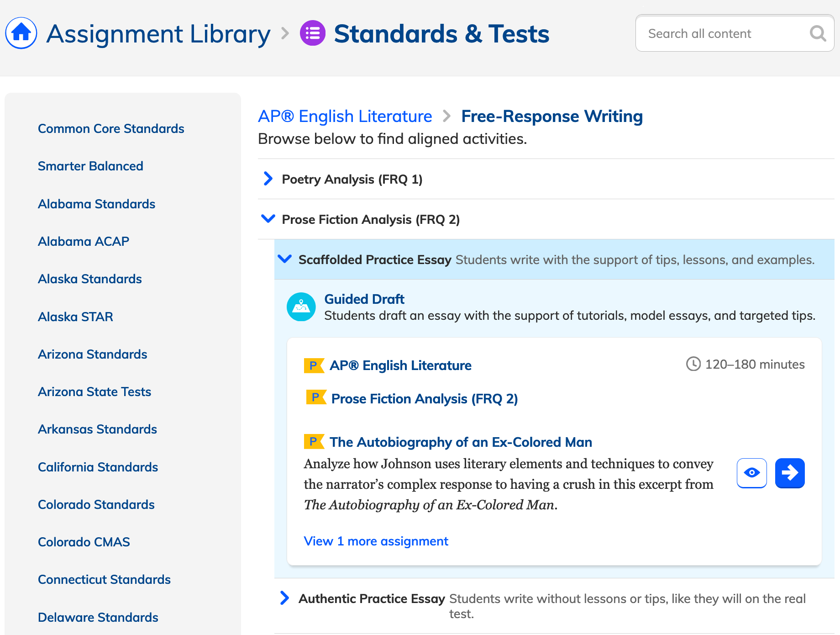Preview assignment with the eye button
Image resolution: width=840 pixels, height=635 pixels.
752,473
